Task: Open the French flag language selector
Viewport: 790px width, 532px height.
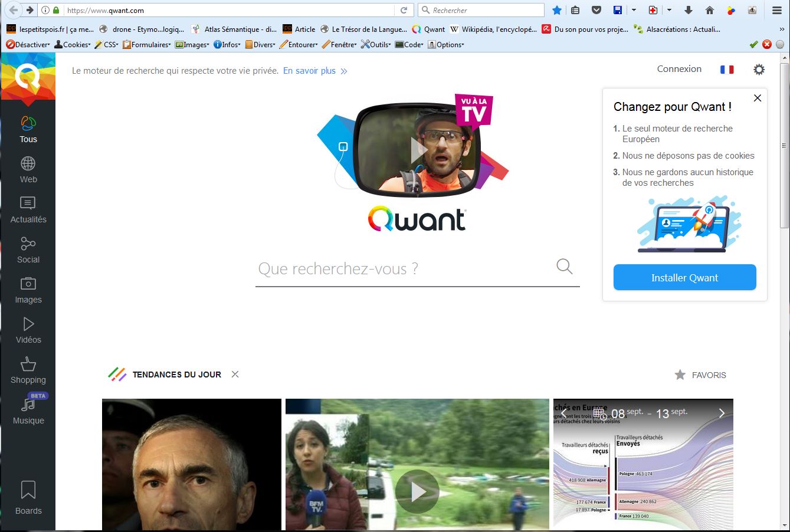Action: pos(726,70)
